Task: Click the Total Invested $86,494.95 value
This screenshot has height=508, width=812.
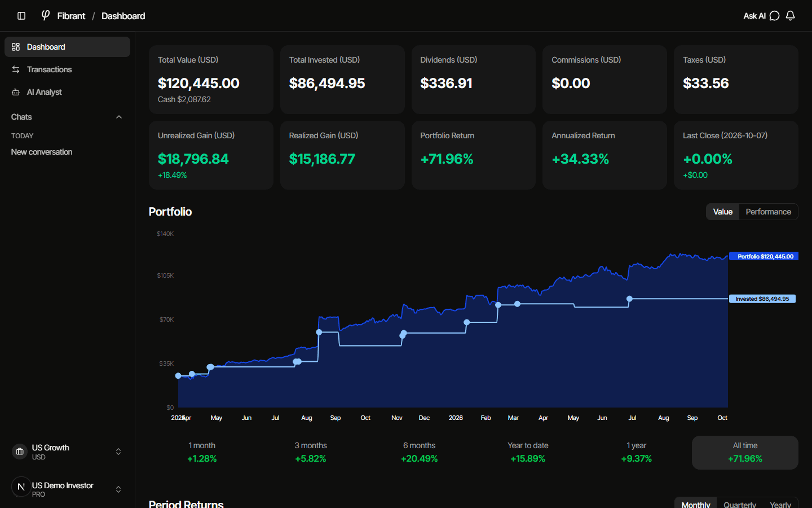Action: tap(327, 84)
